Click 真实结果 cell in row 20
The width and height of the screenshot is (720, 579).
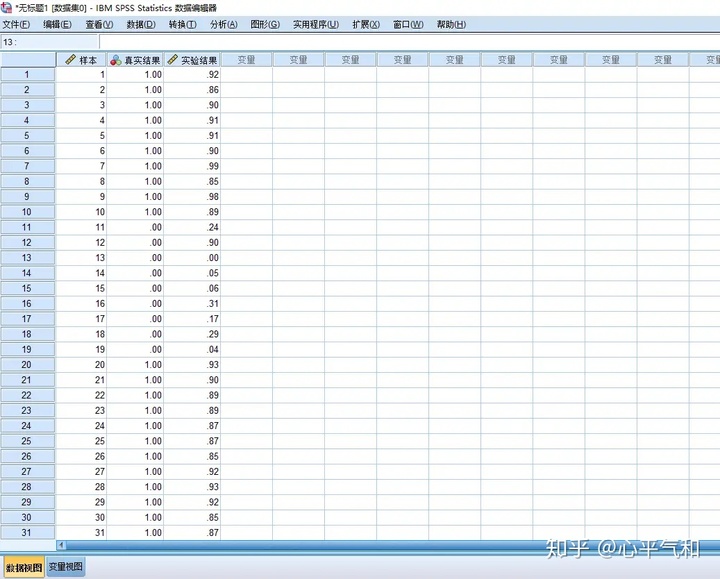(135, 365)
